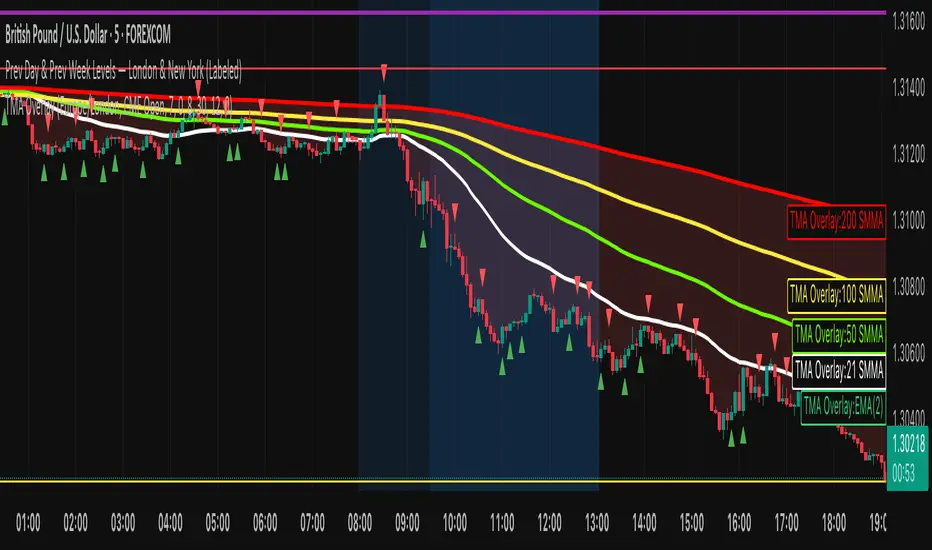Click the lowest green buy arrow near 11:00
The image size is (932, 550).
tap(502, 367)
